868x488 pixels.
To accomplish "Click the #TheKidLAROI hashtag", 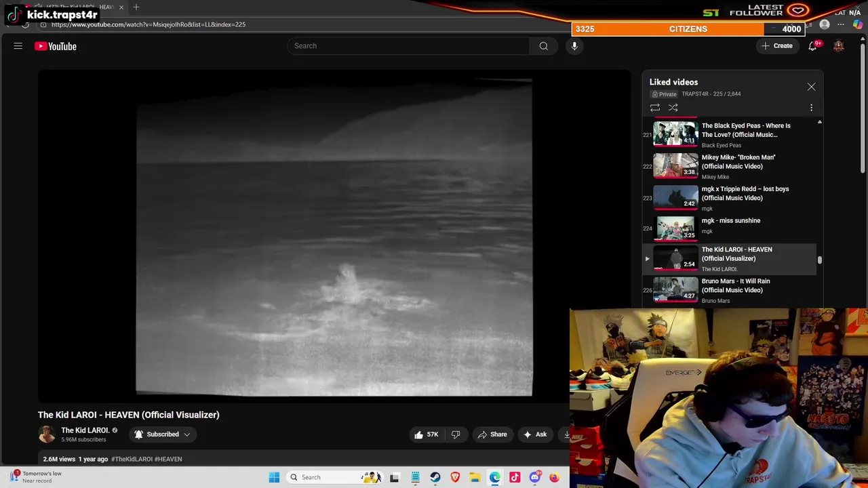I will point(132,459).
